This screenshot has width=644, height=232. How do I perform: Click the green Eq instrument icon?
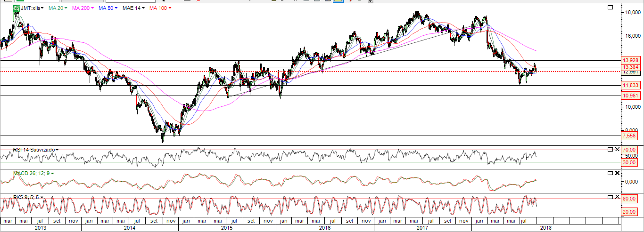17,8
